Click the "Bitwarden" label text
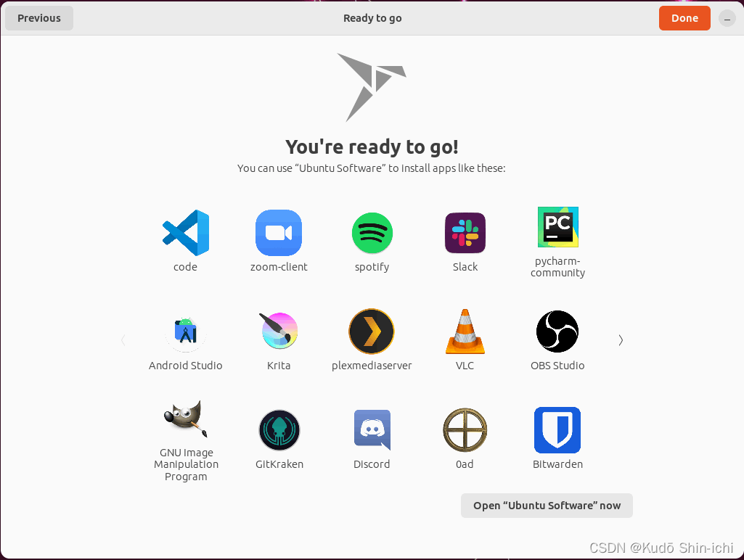This screenshot has width=744, height=560. [557, 464]
